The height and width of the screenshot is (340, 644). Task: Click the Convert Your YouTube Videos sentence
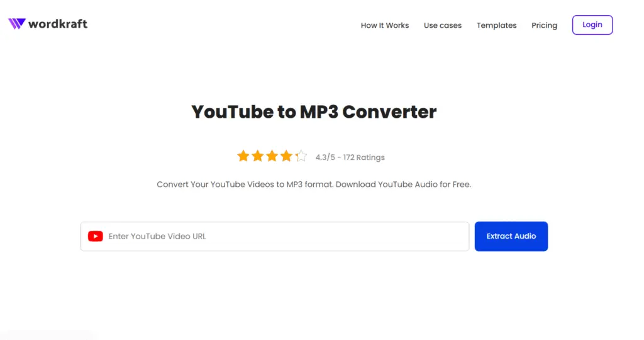coord(245,184)
